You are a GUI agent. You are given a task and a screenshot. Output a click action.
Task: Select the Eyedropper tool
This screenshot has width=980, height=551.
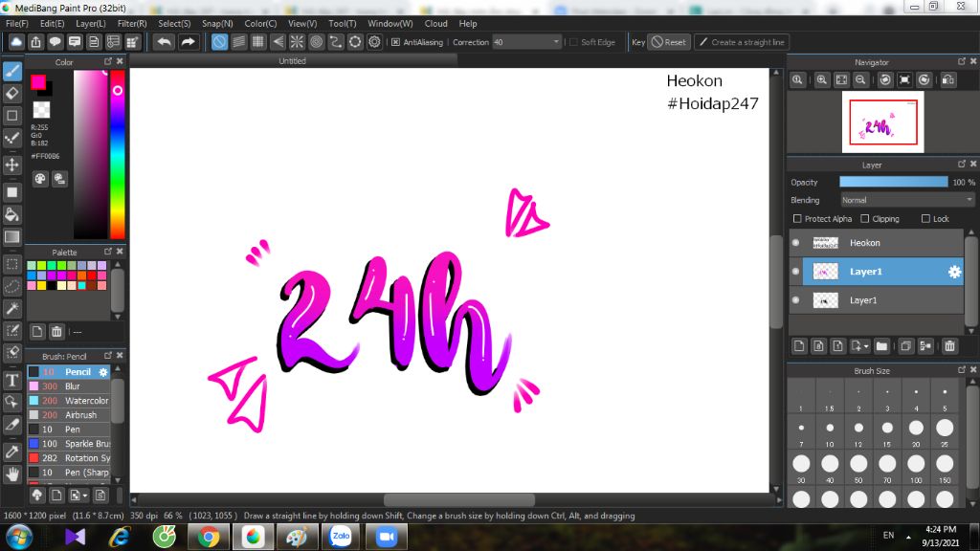(x=12, y=452)
